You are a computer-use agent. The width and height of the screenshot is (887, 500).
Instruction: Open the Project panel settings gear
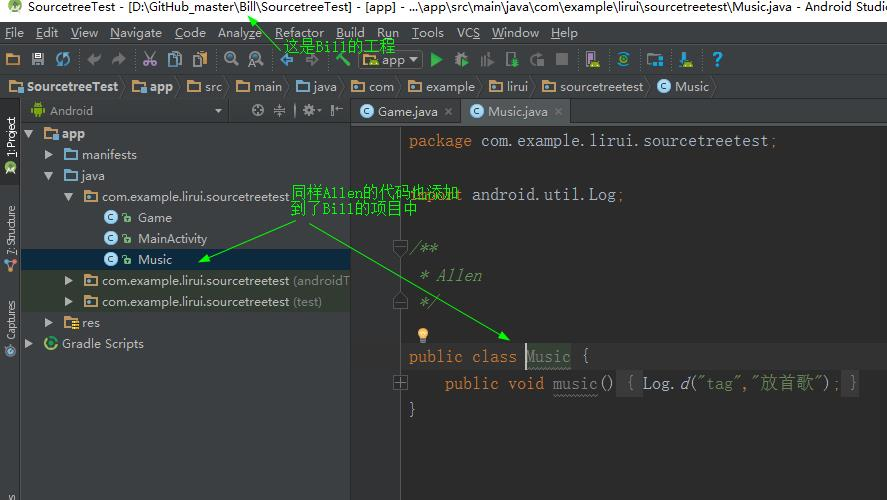(x=311, y=110)
